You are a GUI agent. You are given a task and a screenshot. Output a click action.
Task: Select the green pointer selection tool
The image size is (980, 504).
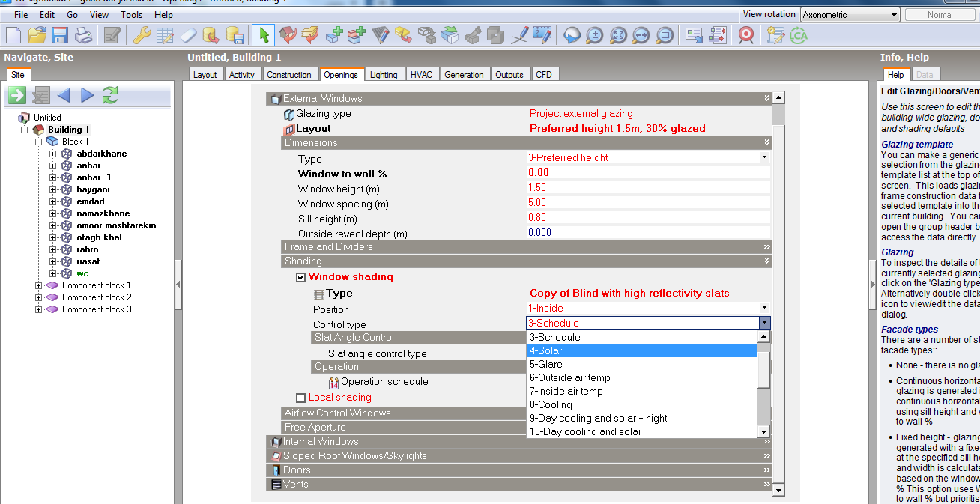263,35
